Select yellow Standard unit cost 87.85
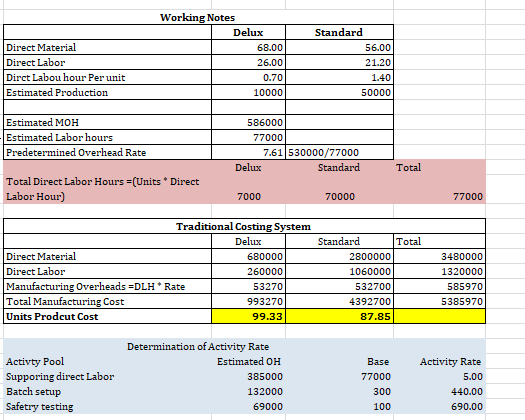The width and height of the screenshot is (525, 420). tap(375, 317)
